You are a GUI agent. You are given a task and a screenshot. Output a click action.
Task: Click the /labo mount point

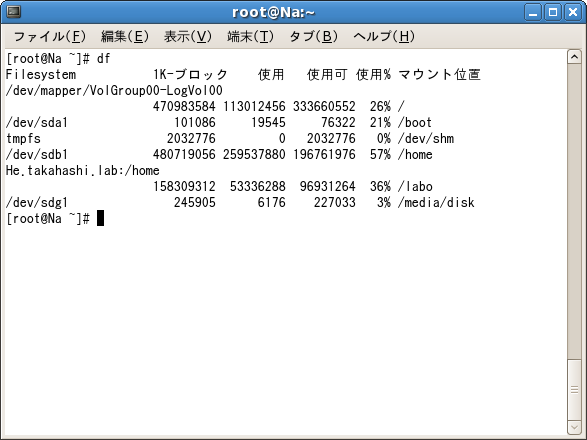pos(415,186)
